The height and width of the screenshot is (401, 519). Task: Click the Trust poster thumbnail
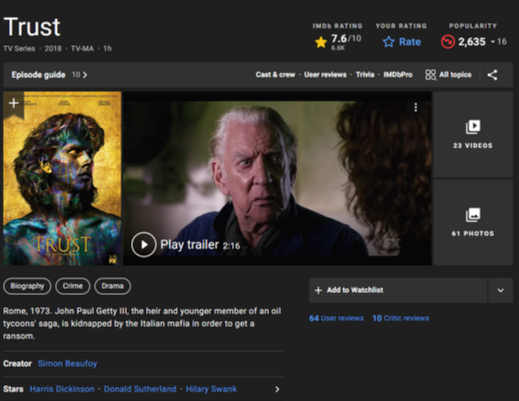coord(62,179)
